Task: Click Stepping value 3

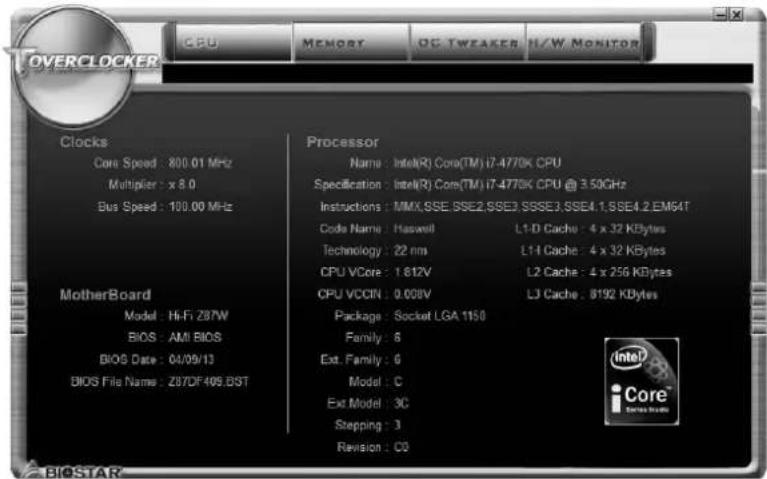Action: (397, 425)
